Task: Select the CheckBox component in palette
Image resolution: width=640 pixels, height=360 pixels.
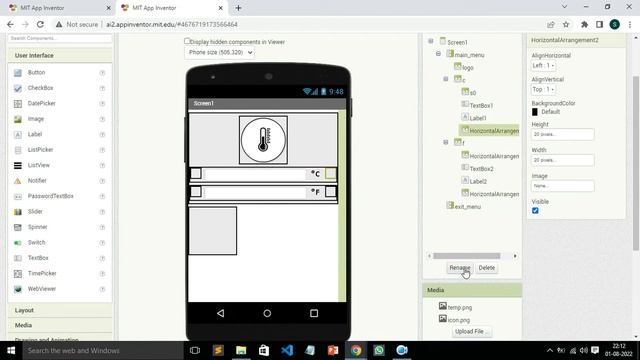Action: pos(40,88)
